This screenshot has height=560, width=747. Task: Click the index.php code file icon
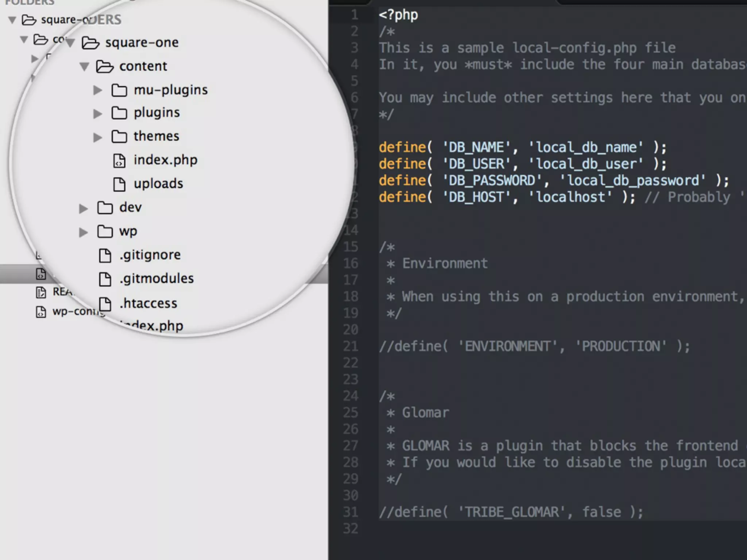(119, 160)
